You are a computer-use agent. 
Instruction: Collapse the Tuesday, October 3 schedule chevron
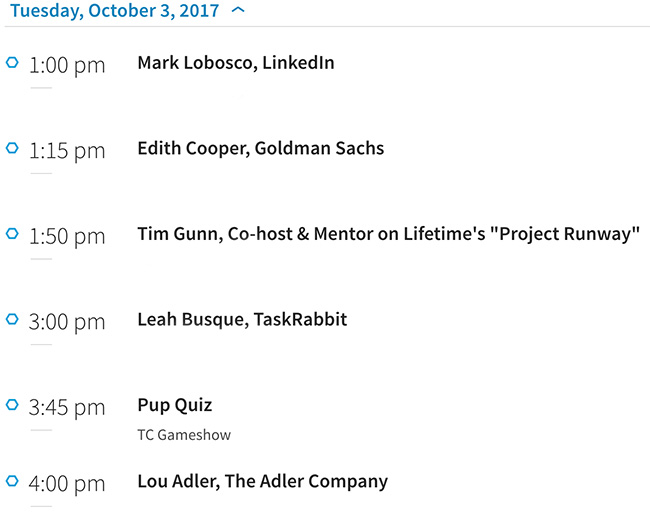[x=238, y=10]
